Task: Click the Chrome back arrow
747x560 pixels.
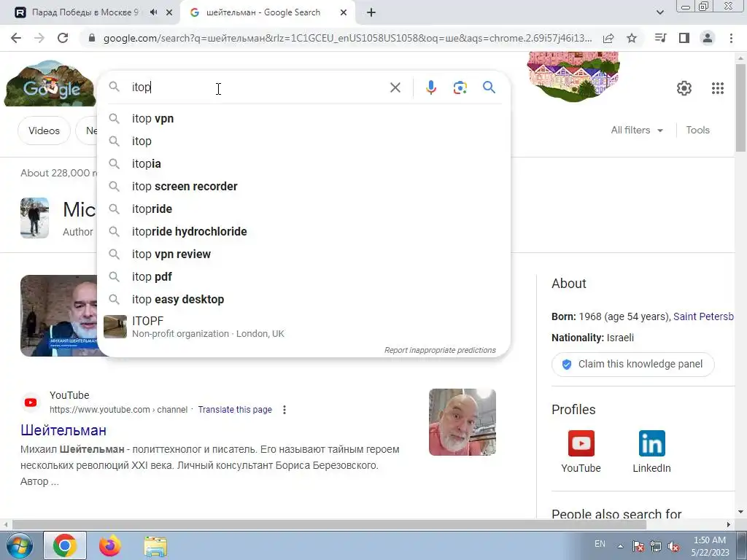Action: coord(16,38)
